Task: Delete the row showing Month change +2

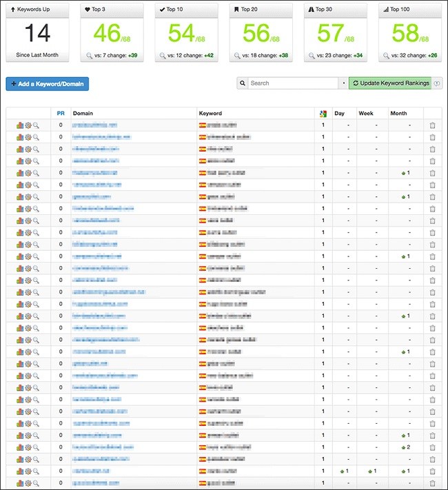Action: coord(433,447)
